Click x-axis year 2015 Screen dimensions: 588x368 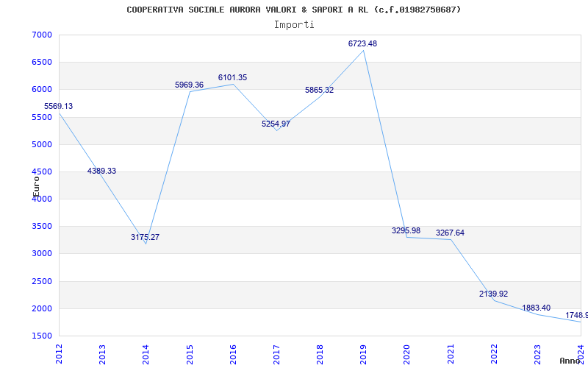tap(190, 354)
